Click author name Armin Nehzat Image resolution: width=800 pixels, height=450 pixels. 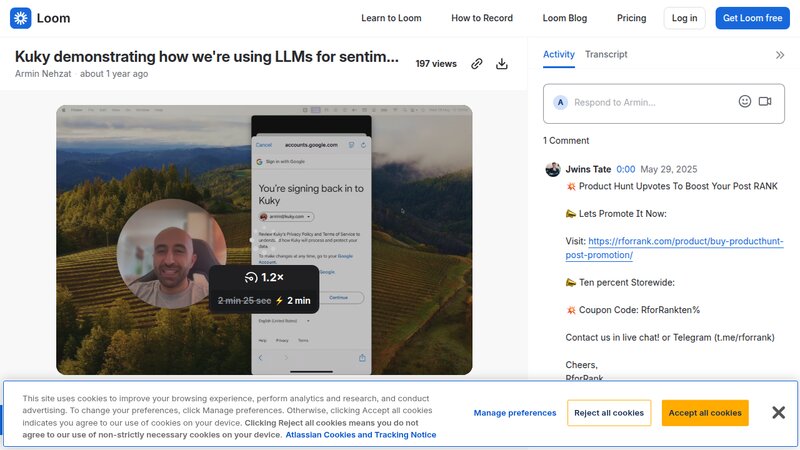pyautogui.click(x=43, y=74)
